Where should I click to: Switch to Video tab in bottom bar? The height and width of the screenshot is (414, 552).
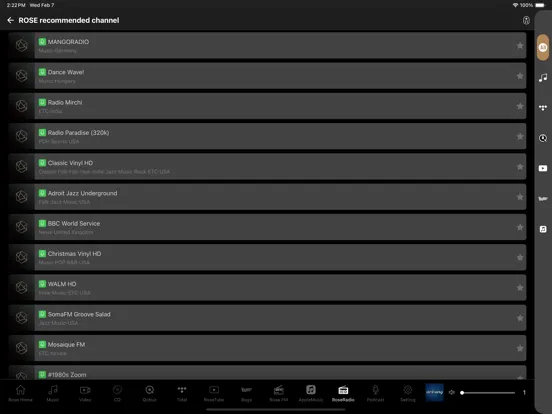[85, 393]
